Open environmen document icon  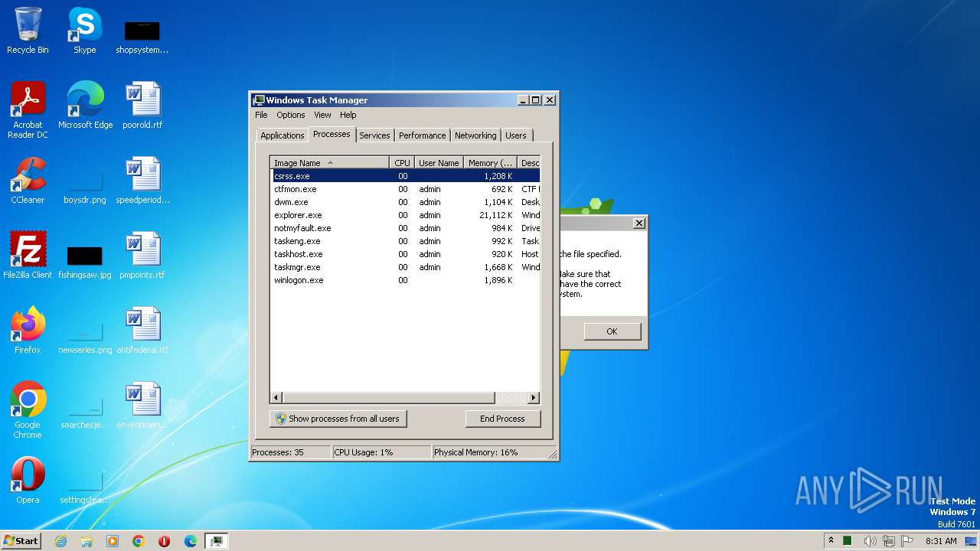point(142,406)
